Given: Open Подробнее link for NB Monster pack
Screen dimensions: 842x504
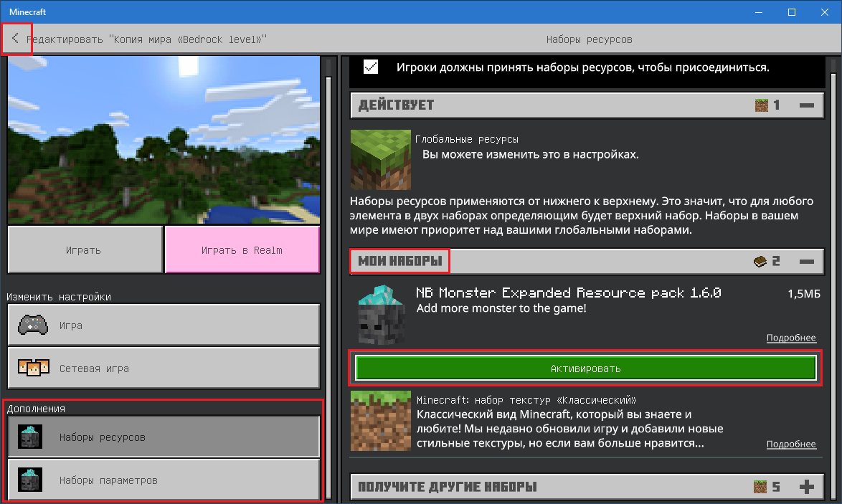Looking at the screenshot, I should coord(790,338).
